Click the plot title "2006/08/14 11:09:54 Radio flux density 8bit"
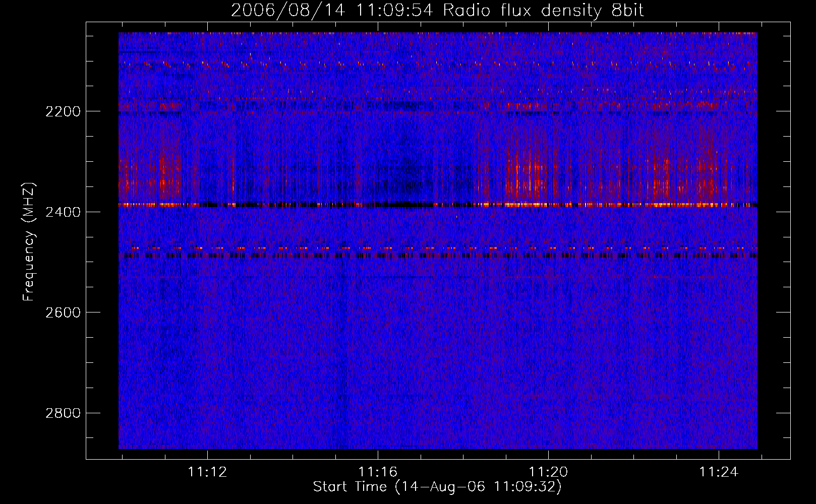The height and width of the screenshot is (504, 816). point(438,11)
